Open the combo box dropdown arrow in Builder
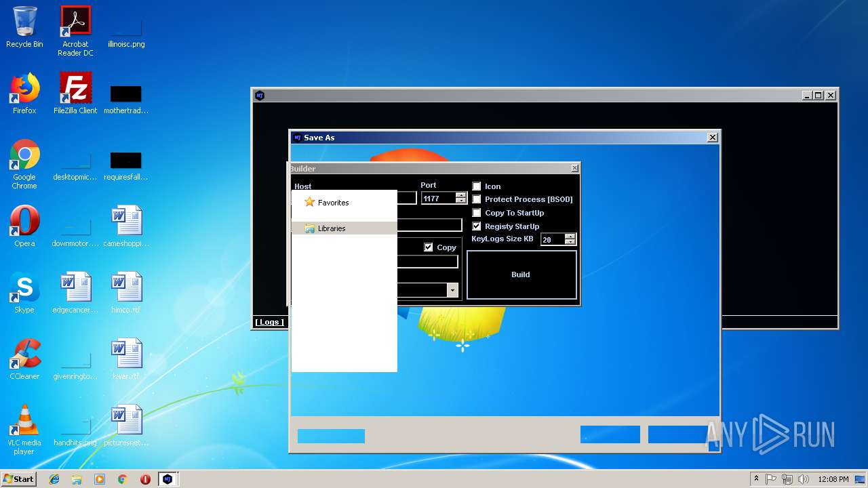Image resolution: width=868 pixels, height=488 pixels. [x=452, y=290]
